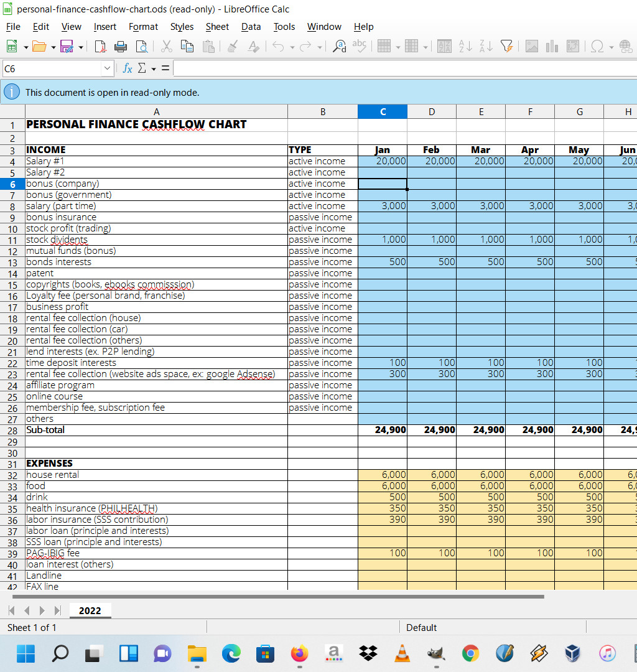The image size is (637, 672).
Task: Expand the Open file dropdown arrow
Action: pyautogui.click(x=53, y=47)
